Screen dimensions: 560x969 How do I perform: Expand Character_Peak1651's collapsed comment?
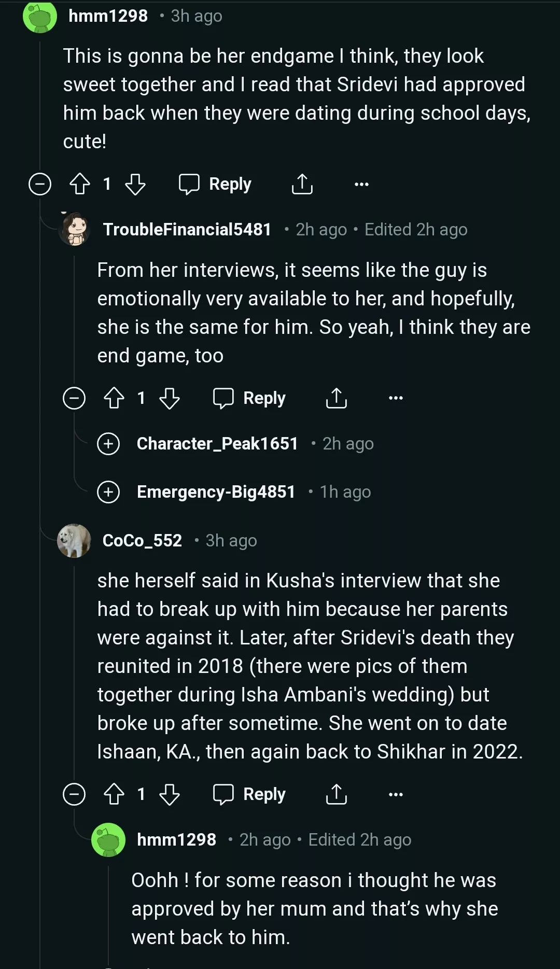coord(108,444)
